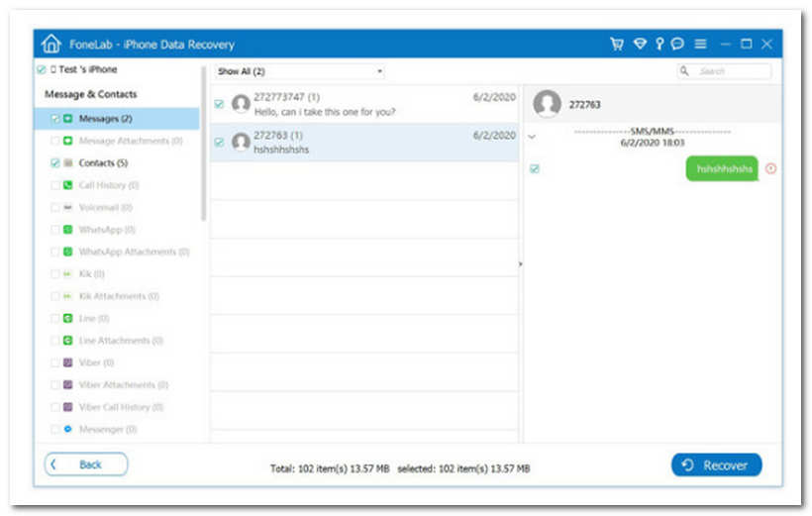The image size is (812, 516).
Task: Open conversation 272763 (1)
Action: (364, 143)
